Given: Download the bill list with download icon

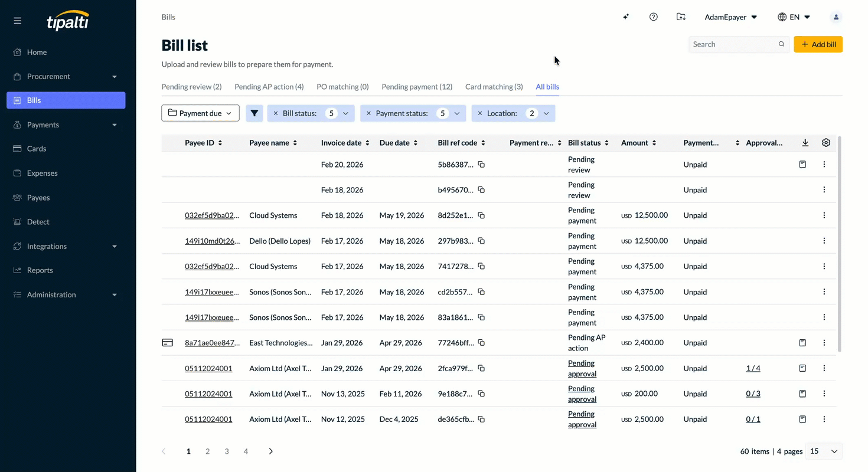Looking at the screenshot, I should tap(805, 143).
